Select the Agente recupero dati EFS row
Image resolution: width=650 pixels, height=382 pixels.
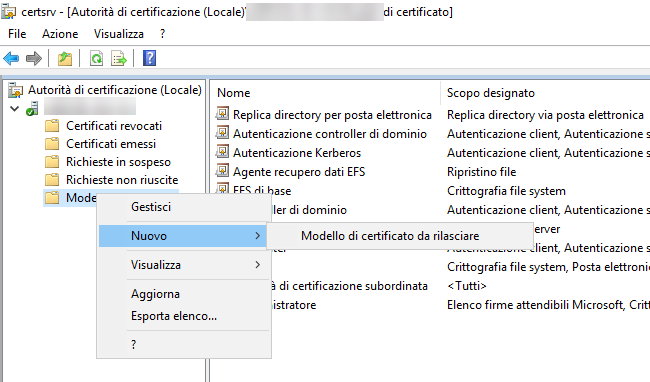(299, 172)
